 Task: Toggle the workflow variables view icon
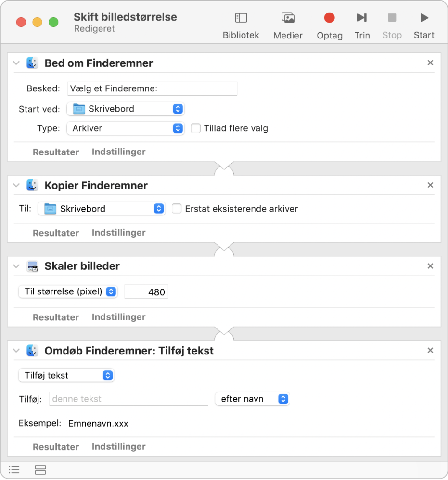tap(40, 469)
